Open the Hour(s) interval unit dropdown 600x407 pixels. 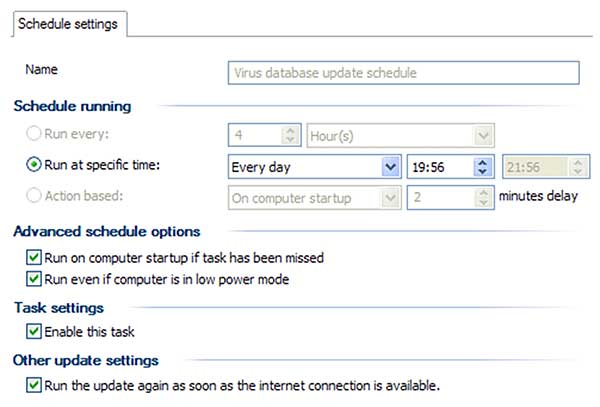tap(485, 135)
